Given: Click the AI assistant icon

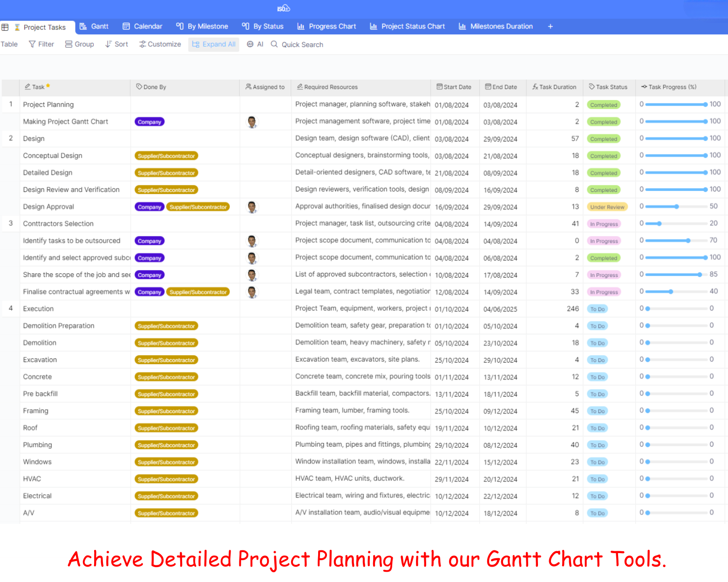Looking at the screenshot, I should 250,44.
